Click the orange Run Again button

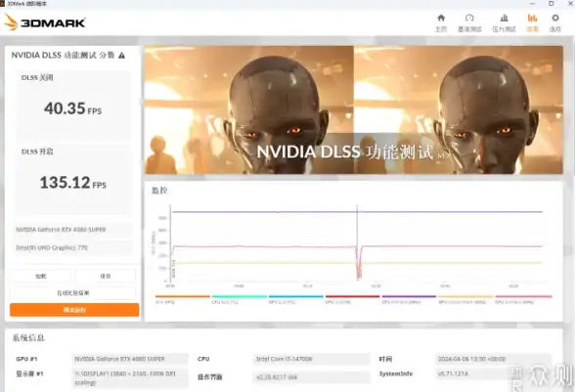pos(74,310)
